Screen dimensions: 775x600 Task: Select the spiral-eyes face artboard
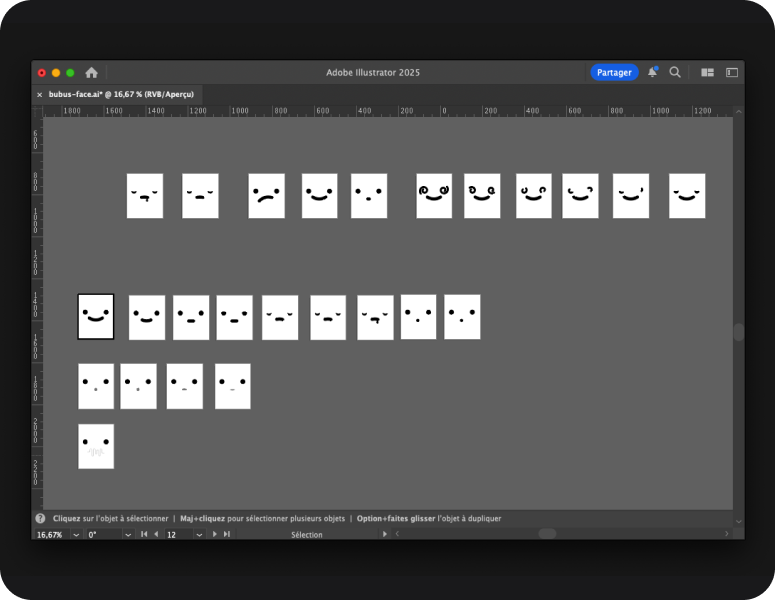(434, 196)
